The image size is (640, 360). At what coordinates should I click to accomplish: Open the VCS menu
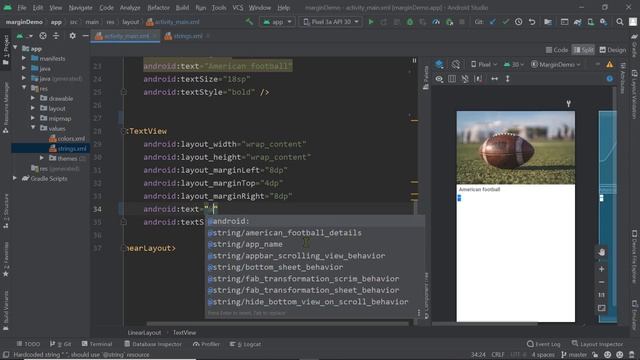pos(238,7)
